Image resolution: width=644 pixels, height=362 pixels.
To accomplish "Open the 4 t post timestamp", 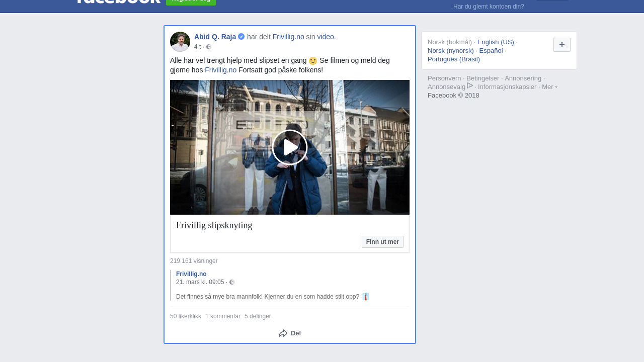I will click(198, 47).
